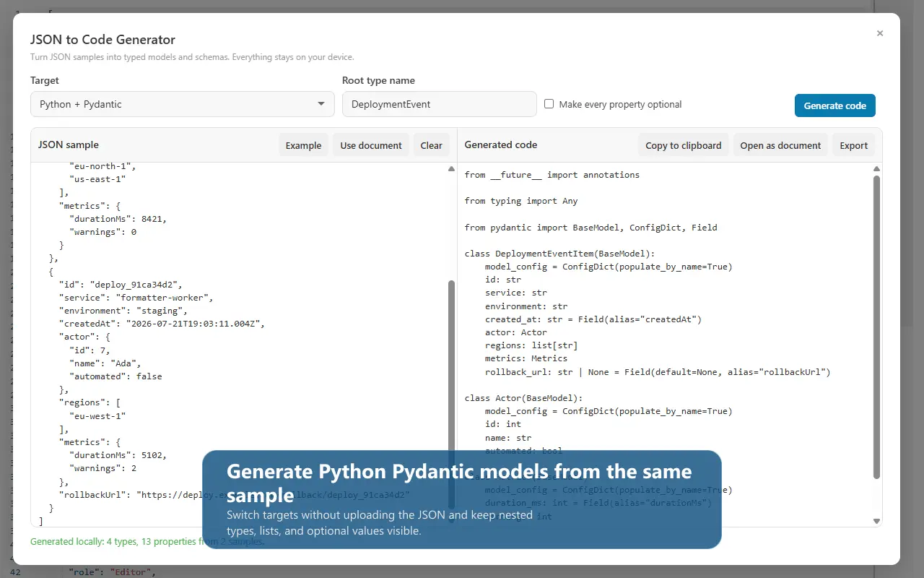This screenshot has height=578, width=924.
Task: Click generated code scrollbar thumb
Action: pyautogui.click(x=877, y=327)
